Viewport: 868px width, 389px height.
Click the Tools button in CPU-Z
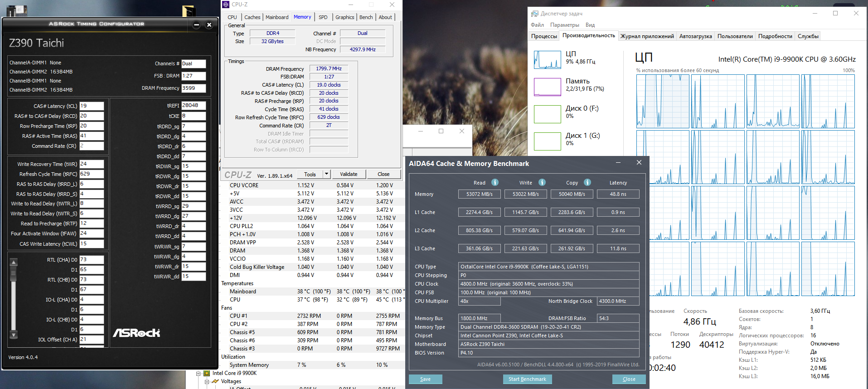[x=310, y=174]
